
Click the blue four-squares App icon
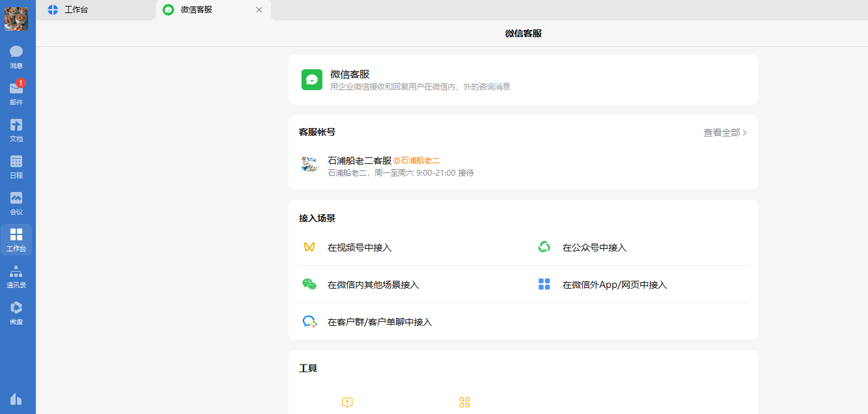(x=544, y=284)
